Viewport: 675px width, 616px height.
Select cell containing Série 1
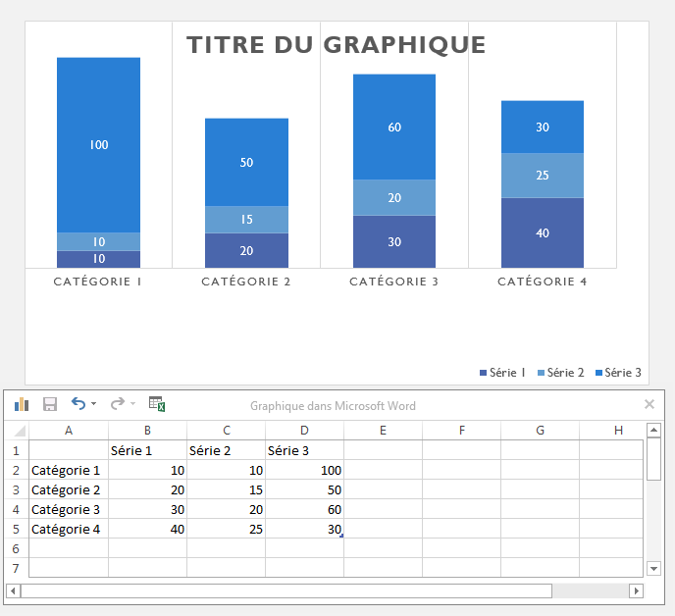[x=147, y=450]
